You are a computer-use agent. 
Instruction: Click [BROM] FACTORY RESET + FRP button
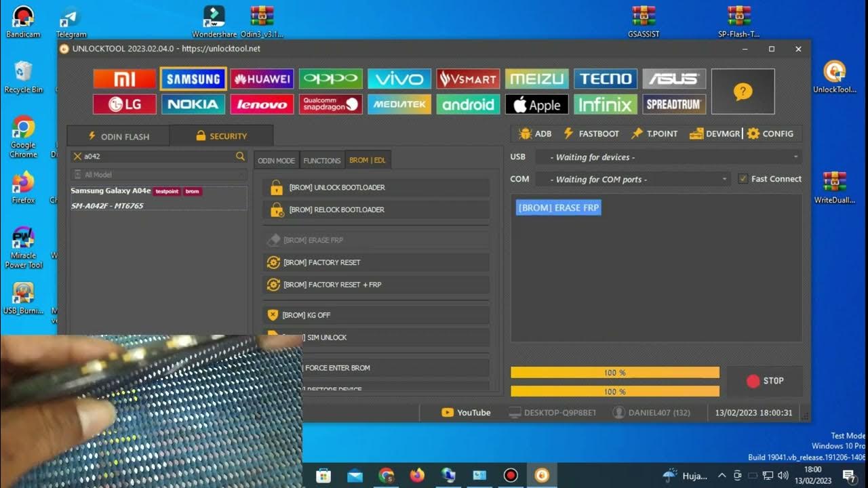click(x=376, y=285)
